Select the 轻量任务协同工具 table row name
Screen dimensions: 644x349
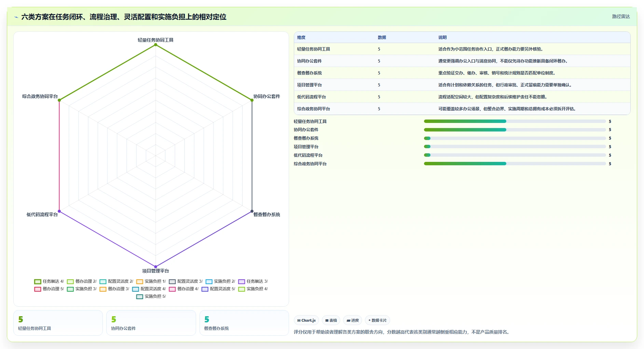click(313, 49)
